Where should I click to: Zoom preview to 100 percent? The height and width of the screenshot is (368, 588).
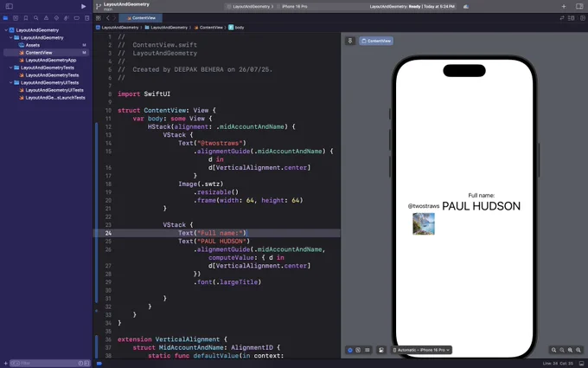pos(562,350)
